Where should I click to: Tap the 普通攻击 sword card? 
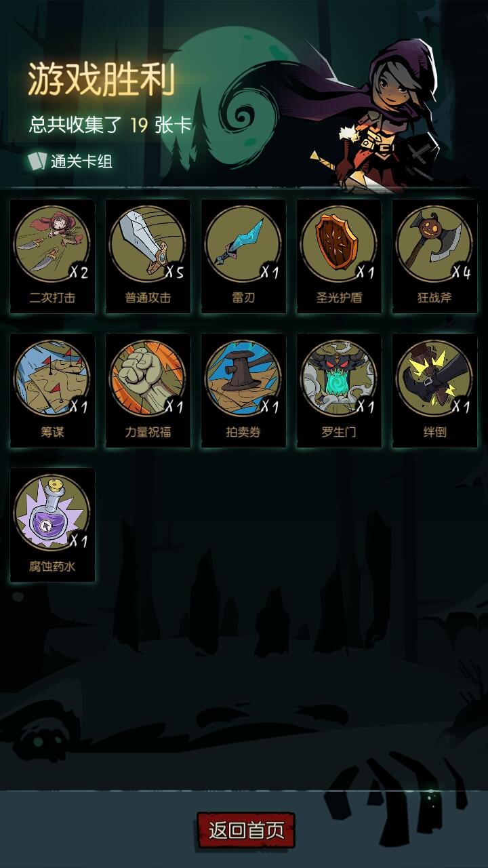coord(148,256)
